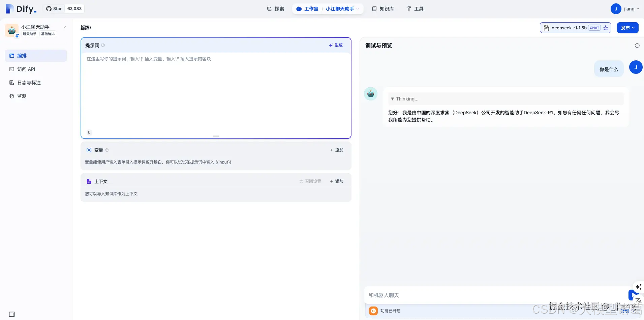The width and height of the screenshot is (644, 320).
Task: Select 编排 in the left sidebar
Action: pos(22,56)
